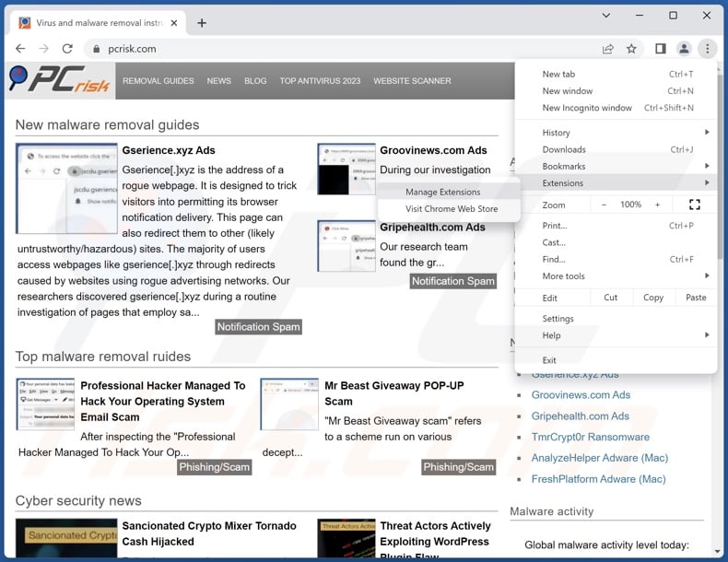Open Settings from Chrome menu
The height and width of the screenshot is (562, 728).
point(558,319)
